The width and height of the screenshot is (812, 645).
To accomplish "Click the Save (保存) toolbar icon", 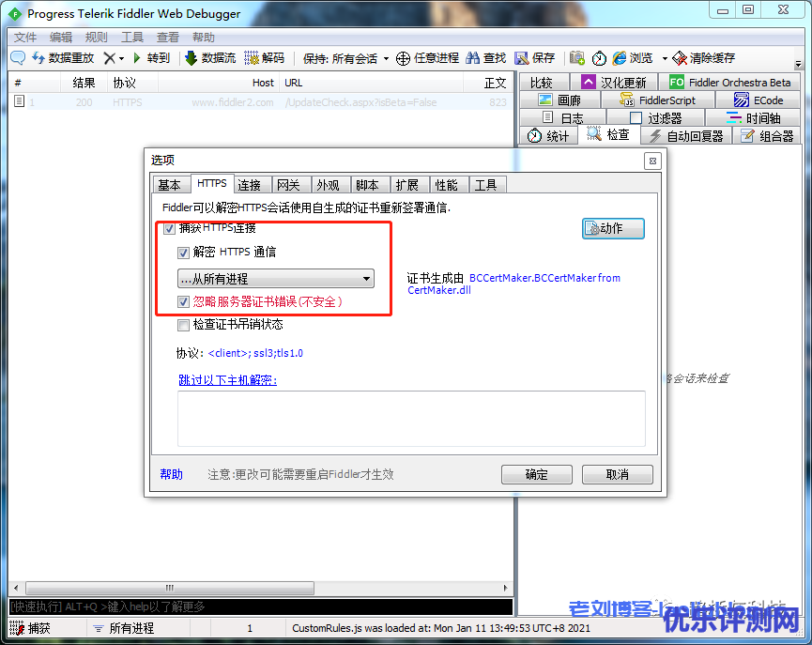I will [522, 58].
